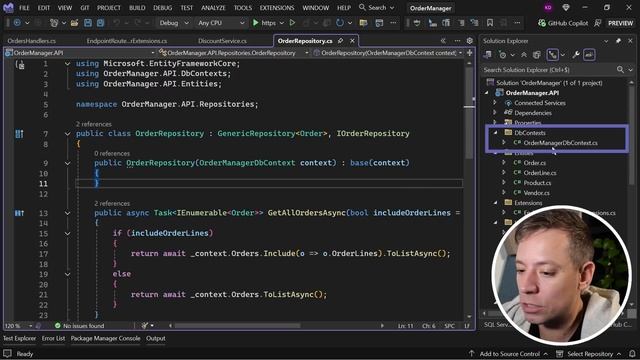Open the BUILD menu
Viewport: 640px width, 360px height.
(x=137, y=8)
